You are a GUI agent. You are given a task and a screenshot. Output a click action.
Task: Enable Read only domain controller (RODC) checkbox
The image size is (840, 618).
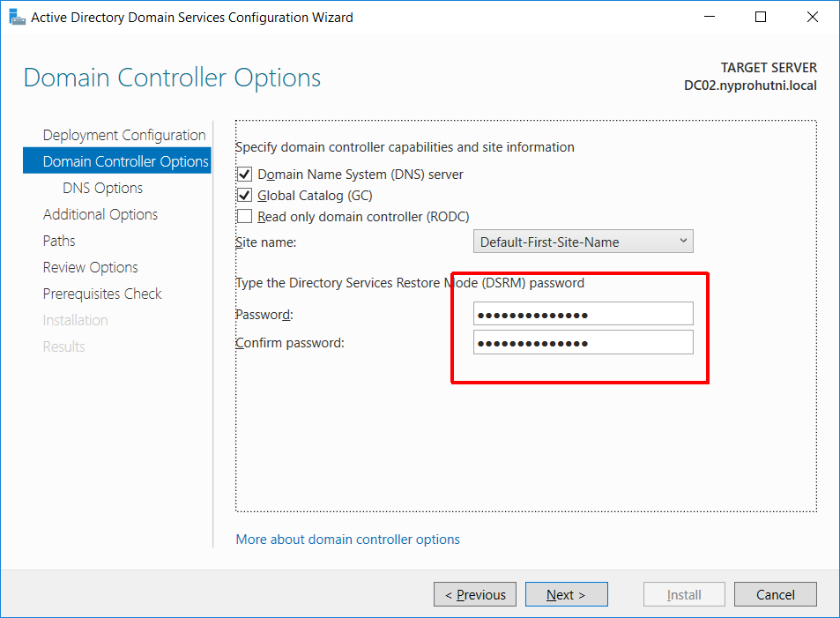pyautogui.click(x=244, y=216)
